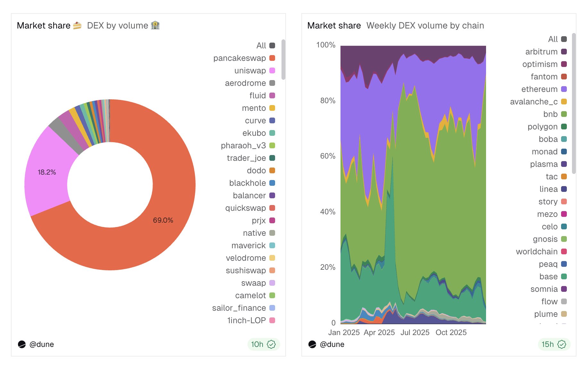This screenshot has width=588, height=369.
Task: Click the arbitrum purple color swatch
Action: pyautogui.click(x=564, y=52)
